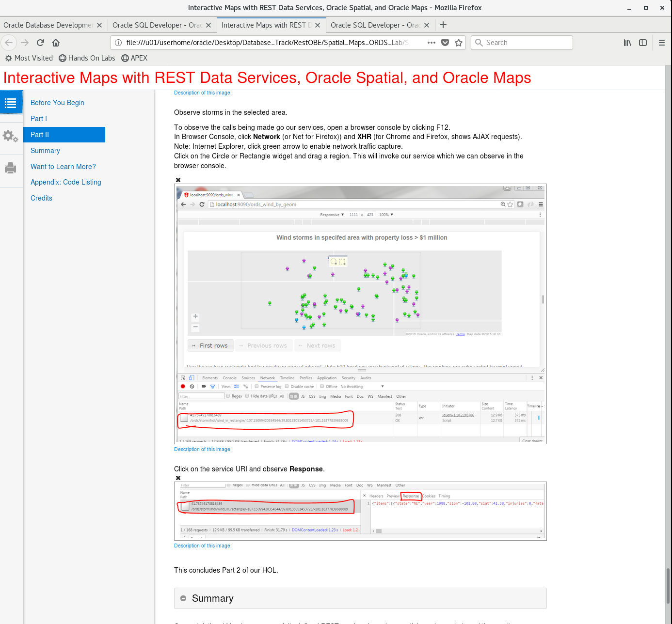Click 'This concludes Part 2 of our HOL.' text
The width and height of the screenshot is (672, 624).
coord(226,570)
